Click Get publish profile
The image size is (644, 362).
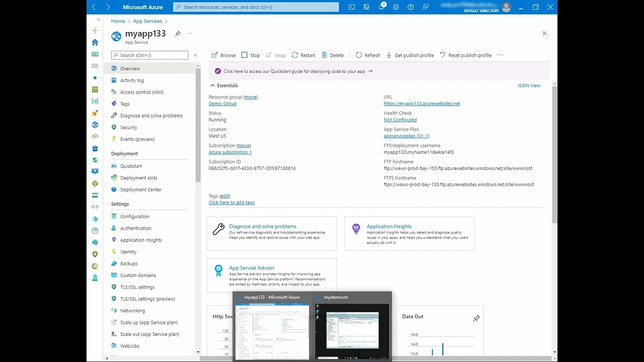(x=410, y=55)
